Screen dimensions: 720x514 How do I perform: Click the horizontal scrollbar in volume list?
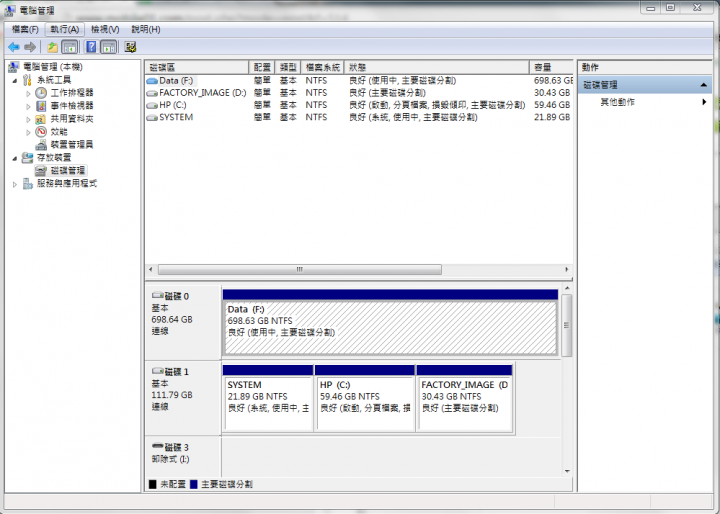pos(300,270)
